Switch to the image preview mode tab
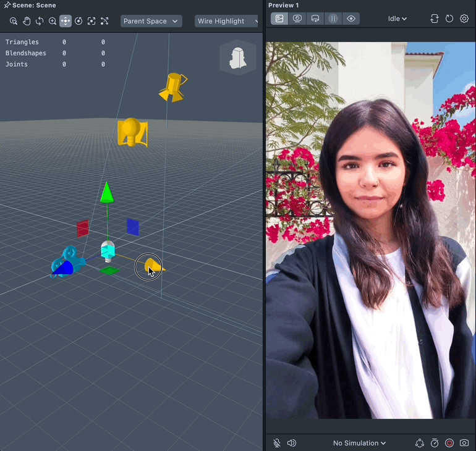 click(279, 19)
